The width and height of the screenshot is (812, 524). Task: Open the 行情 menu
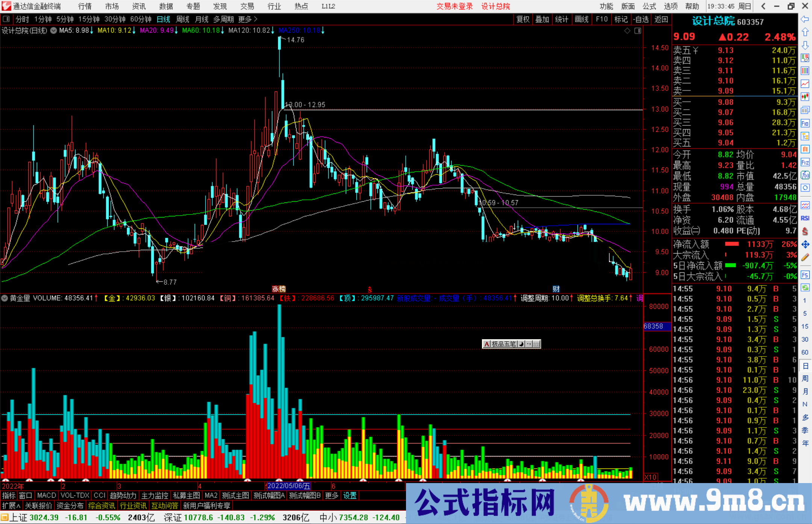click(85, 6)
